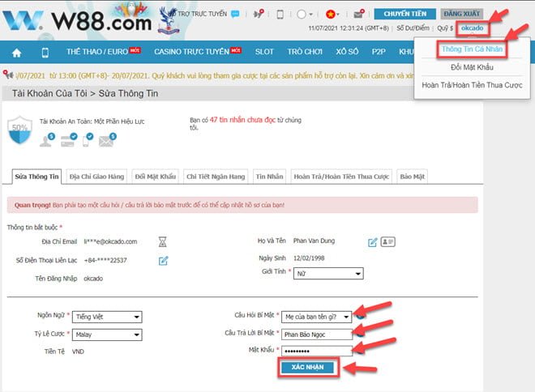
Task: Click the Tiền Tệ value VND
Action: [78, 352]
